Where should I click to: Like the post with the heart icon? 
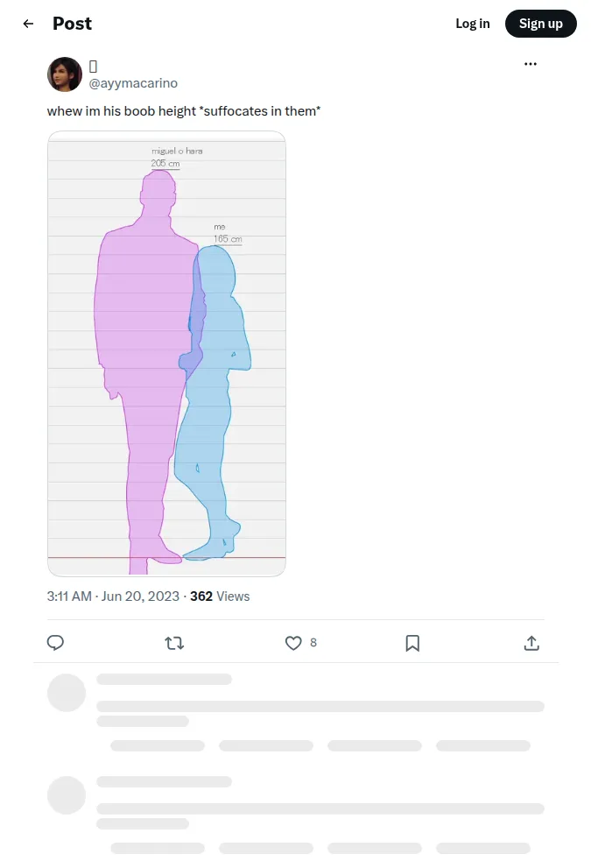coord(293,643)
